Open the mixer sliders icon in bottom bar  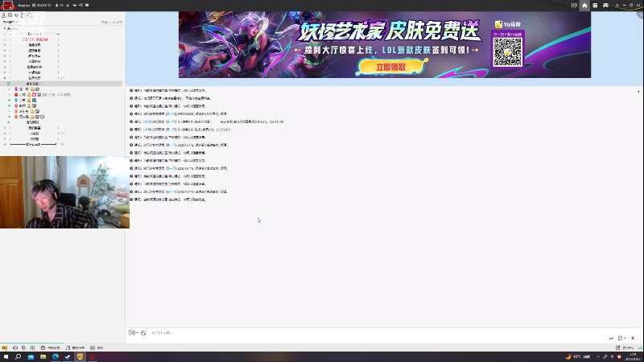(32, 348)
